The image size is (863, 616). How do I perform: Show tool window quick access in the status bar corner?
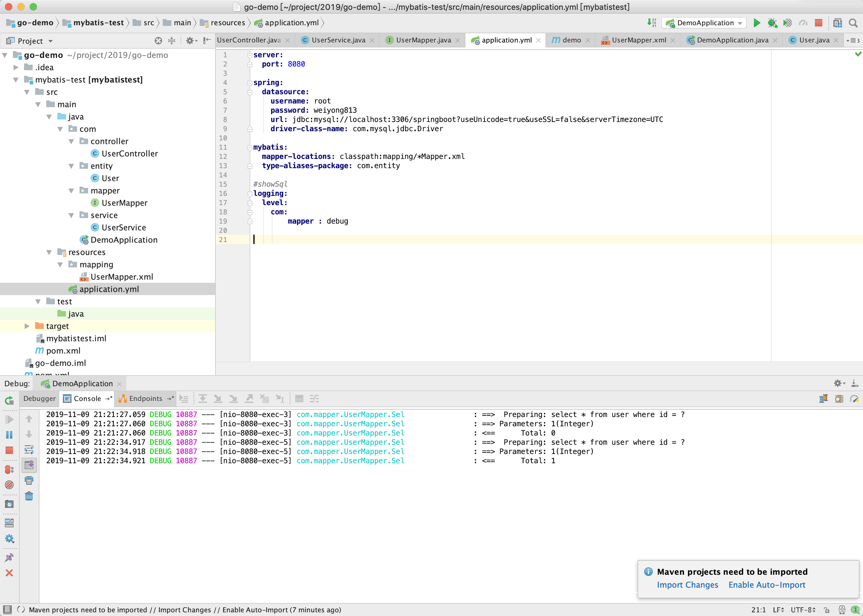click(x=7, y=609)
